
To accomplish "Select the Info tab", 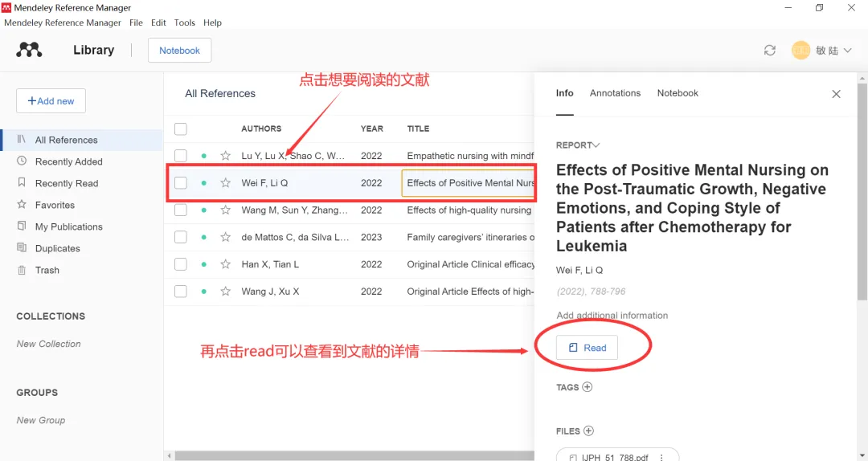I will (565, 93).
